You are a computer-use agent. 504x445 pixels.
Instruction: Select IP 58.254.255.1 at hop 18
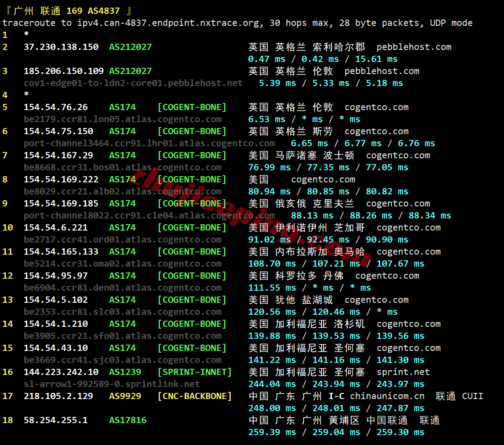56,420
